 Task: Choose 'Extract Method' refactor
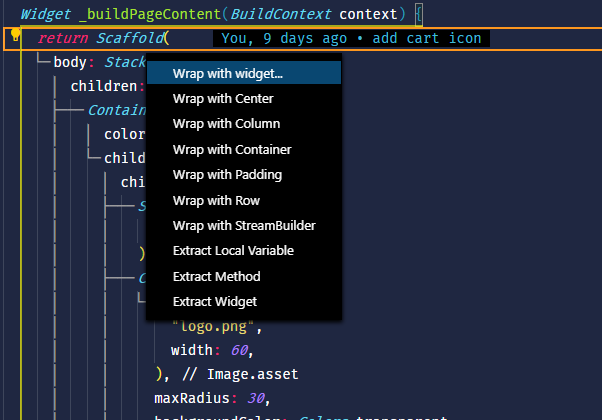[244, 276]
